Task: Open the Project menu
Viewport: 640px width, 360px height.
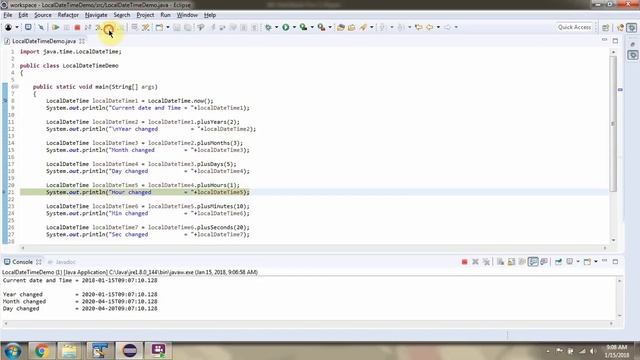Action: (x=145, y=15)
